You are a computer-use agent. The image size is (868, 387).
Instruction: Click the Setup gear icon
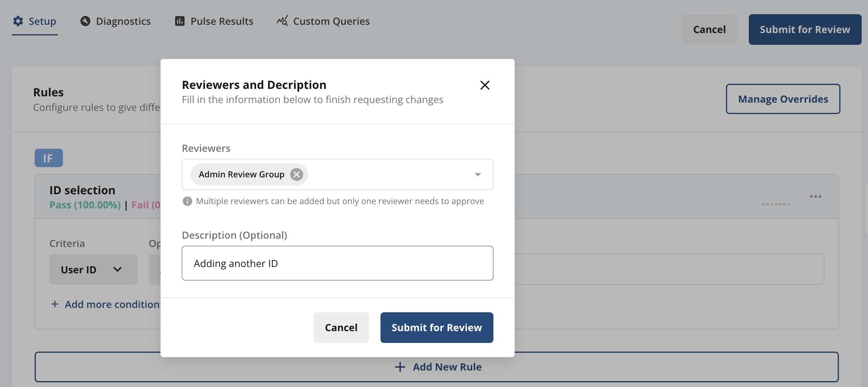[18, 21]
